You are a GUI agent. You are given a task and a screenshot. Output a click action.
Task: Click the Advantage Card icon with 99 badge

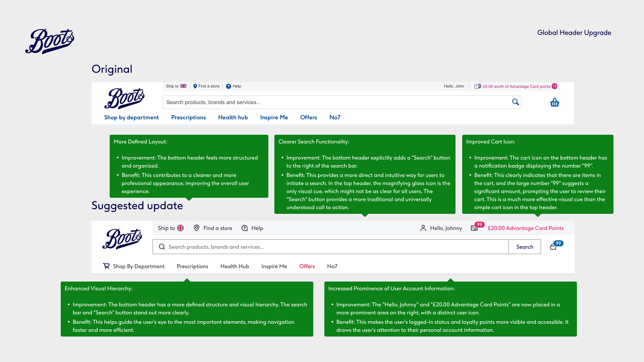(474, 228)
